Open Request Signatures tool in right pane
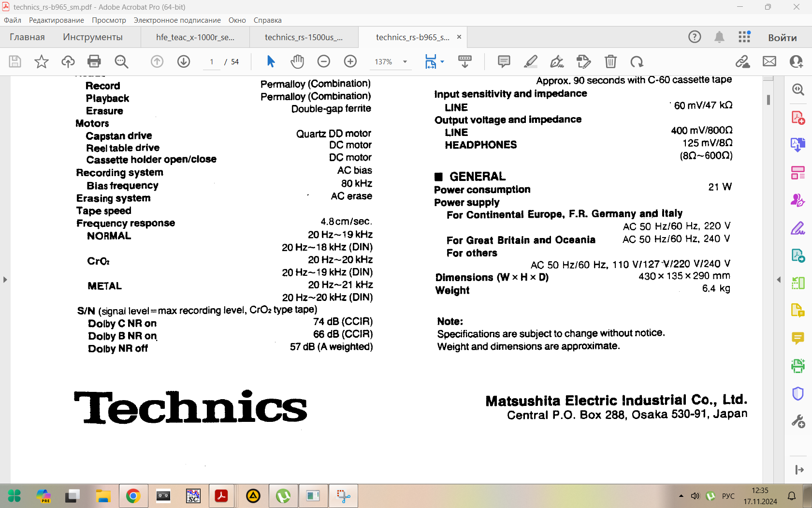 pos(798,200)
